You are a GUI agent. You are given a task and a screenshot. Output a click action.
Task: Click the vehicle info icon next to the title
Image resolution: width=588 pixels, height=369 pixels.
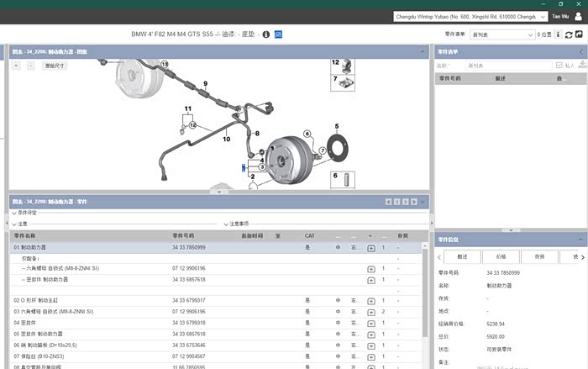click(x=266, y=34)
